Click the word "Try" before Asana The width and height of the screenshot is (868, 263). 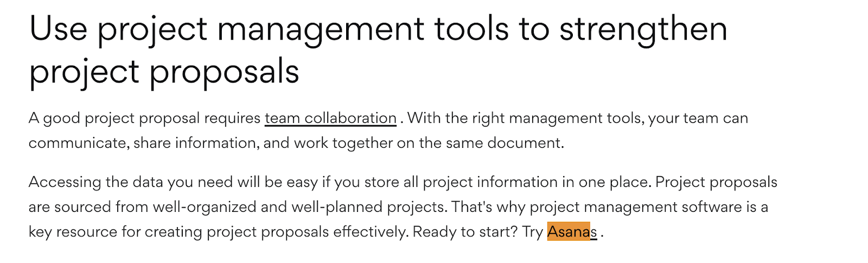pyautogui.click(x=533, y=232)
